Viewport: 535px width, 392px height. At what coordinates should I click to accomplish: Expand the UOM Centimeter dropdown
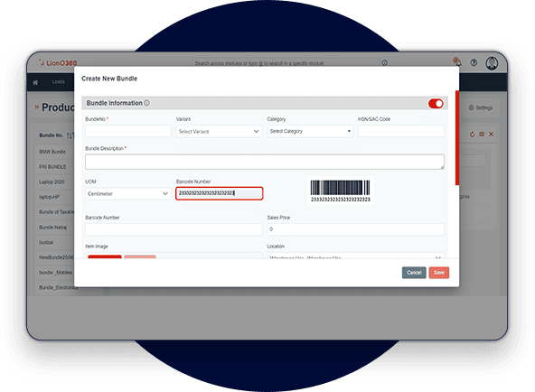(128, 193)
